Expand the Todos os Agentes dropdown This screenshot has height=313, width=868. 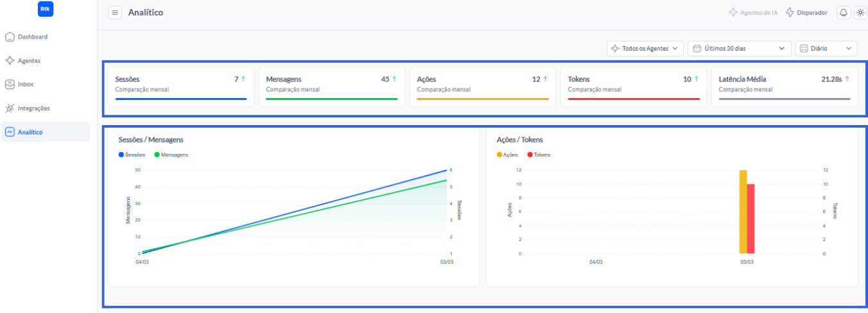point(645,49)
